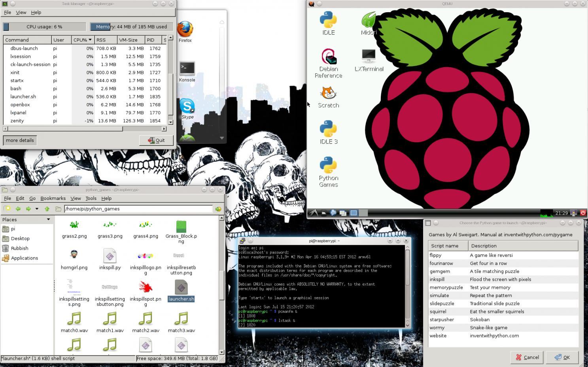Select inkspillspot.png thumbnail
The width and height of the screenshot is (588, 367).
click(146, 287)
